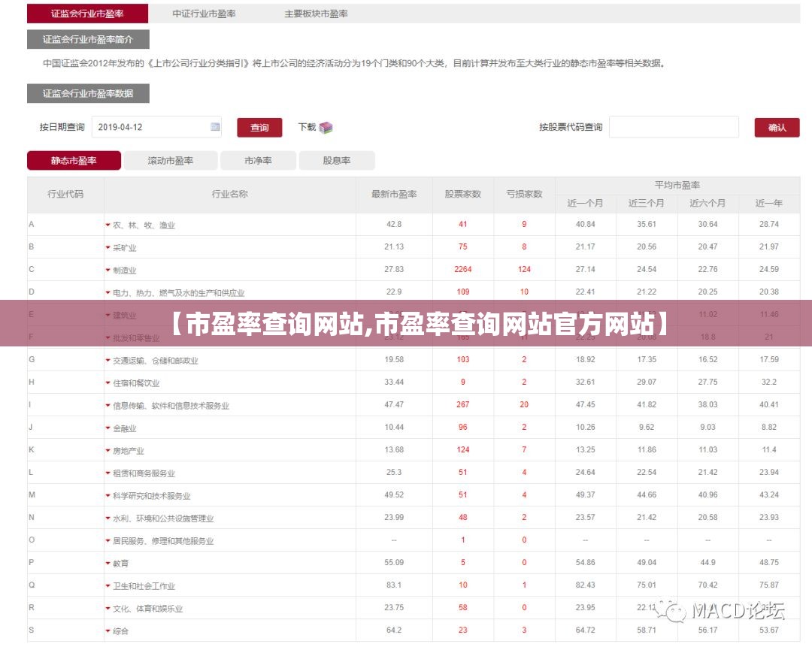
Task: Click the 确认 confirm button
Action: (x=777, y=127)
